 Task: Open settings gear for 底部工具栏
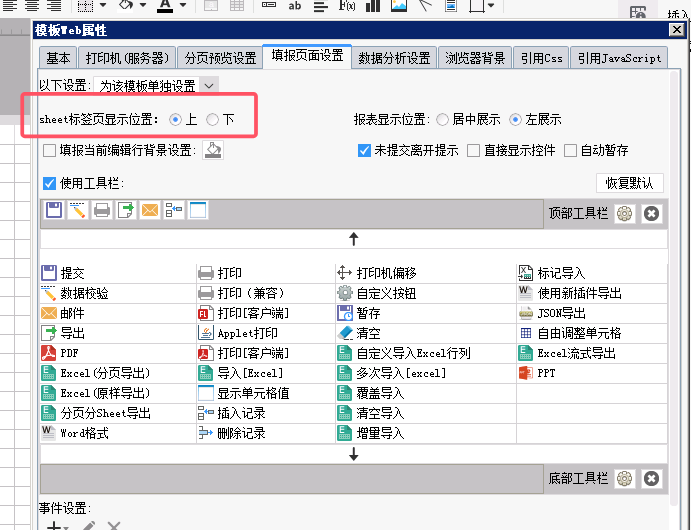pos(624,478)
